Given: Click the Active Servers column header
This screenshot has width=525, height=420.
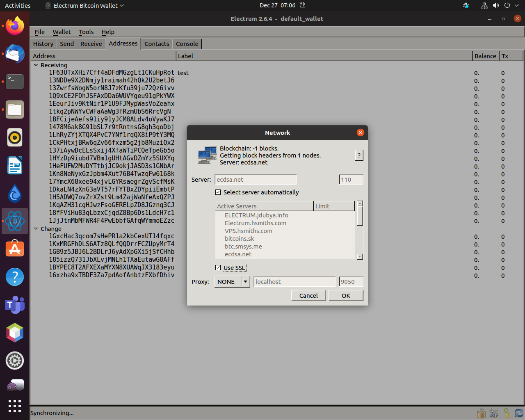Looking at the screenshot, I should pyautogui.click(x=264, y=206).
